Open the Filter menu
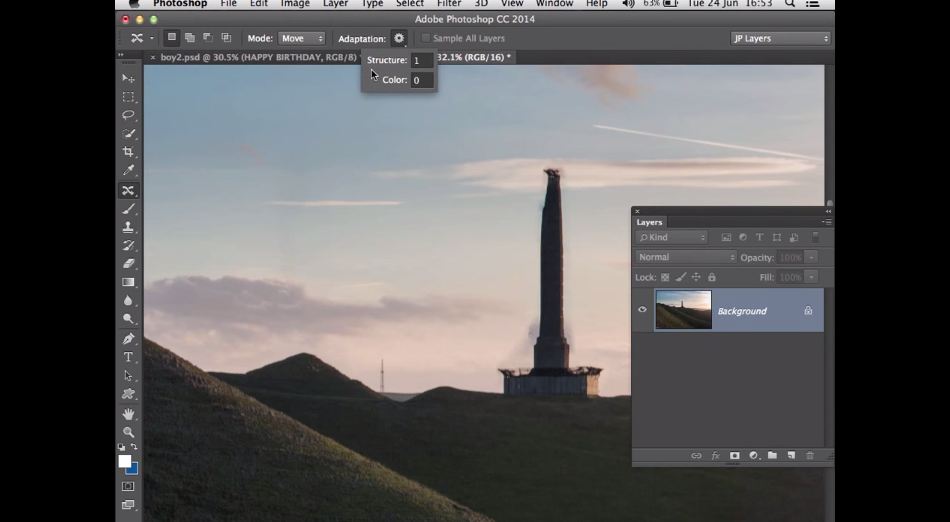 tap(449, 4)
